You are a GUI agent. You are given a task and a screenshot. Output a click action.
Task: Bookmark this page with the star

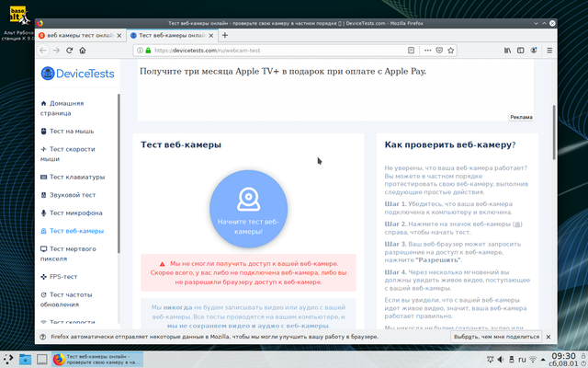(x=451, y=51)
